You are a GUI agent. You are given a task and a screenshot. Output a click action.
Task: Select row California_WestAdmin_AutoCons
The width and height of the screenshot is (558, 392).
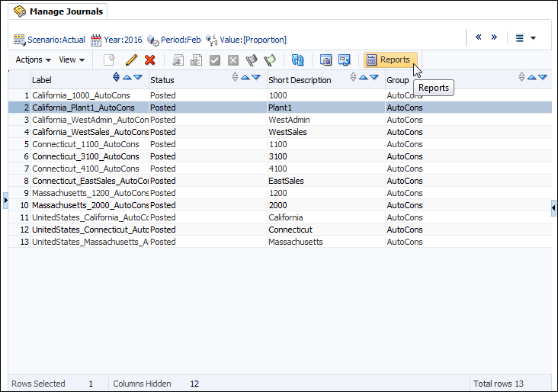point(280,120)
